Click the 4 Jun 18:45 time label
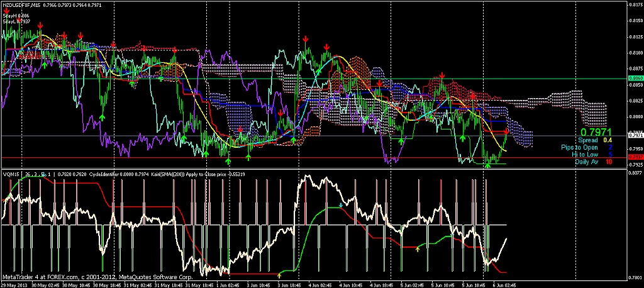This screenshot has width=644, height=288. click(x=381, y=285)
